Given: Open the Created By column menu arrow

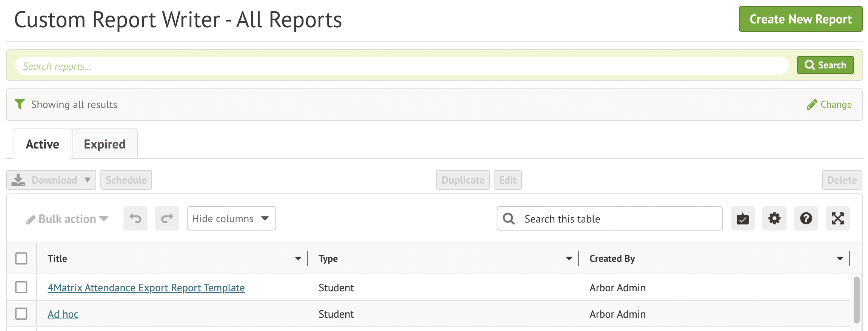Looking at the screenshot, I should (x=840, y=259).
